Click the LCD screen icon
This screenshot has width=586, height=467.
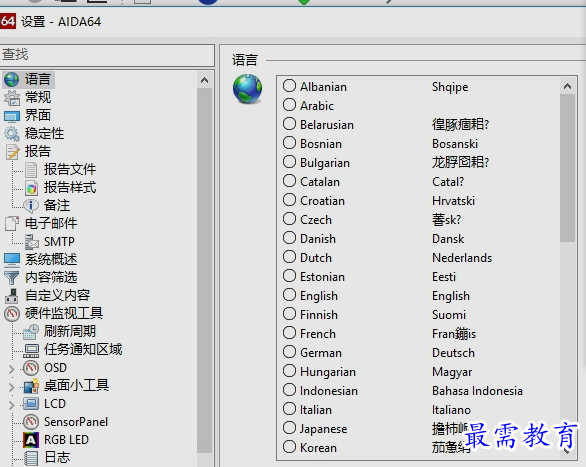31,404
